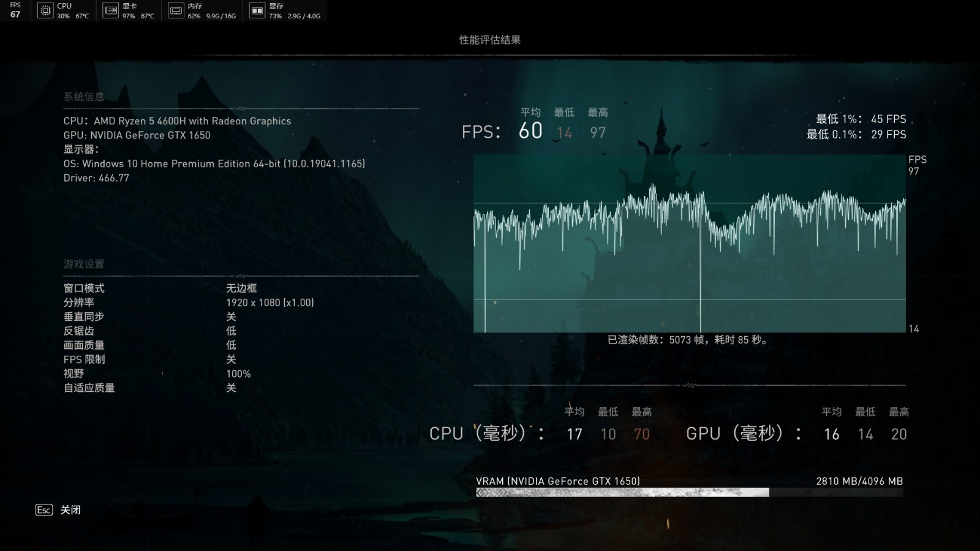The height and width of the screenshot is (551, 980).
Task: Click the 无边框 window mode value
Action: click(x=241, y=288)
